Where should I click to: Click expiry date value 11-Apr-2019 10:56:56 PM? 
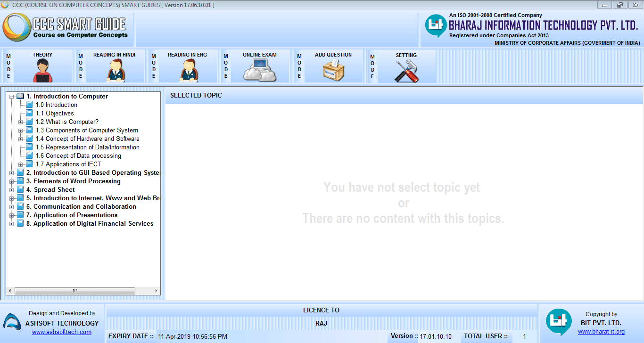coord(193,336)
